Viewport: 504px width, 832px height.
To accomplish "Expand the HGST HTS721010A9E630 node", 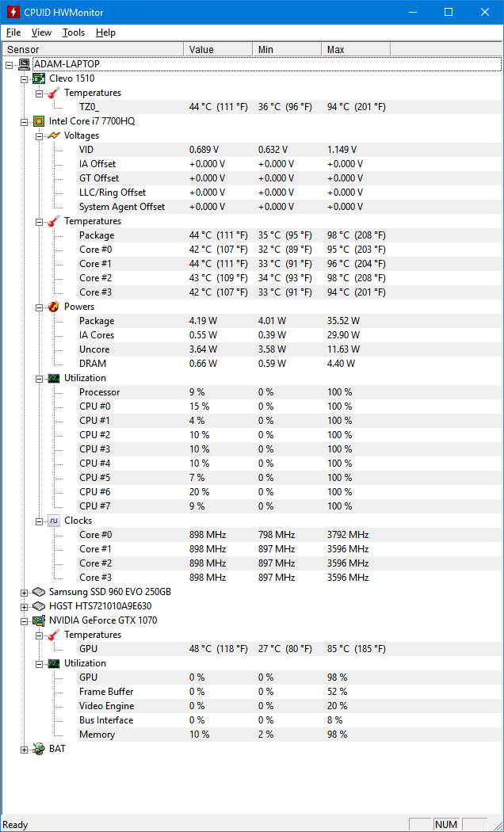I will pos(25,606).
